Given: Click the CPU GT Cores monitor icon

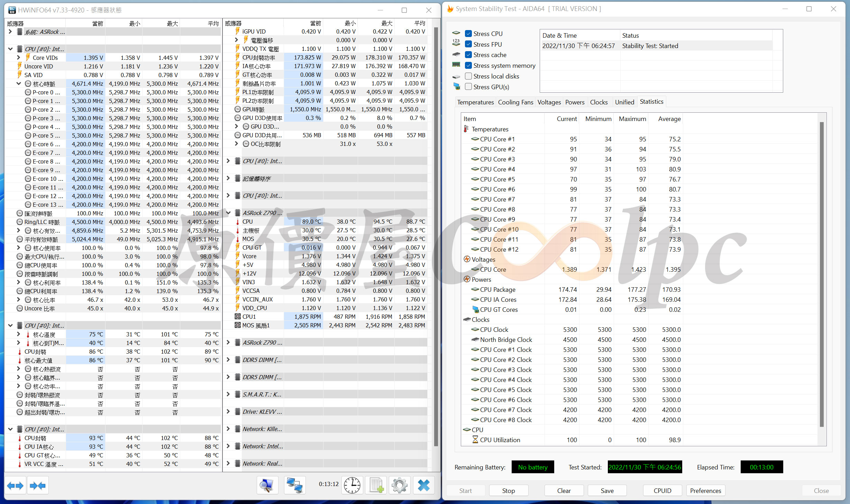Looking at the screenshot, I should coord(475,309).
